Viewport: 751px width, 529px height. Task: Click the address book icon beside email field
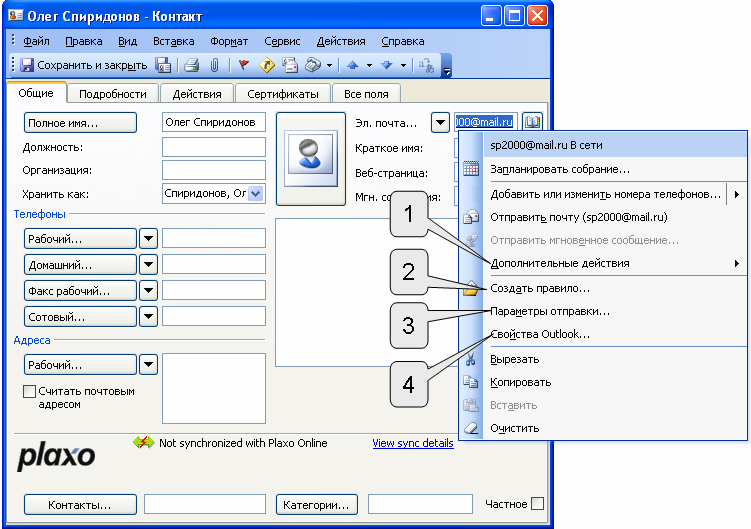[532, 122]
